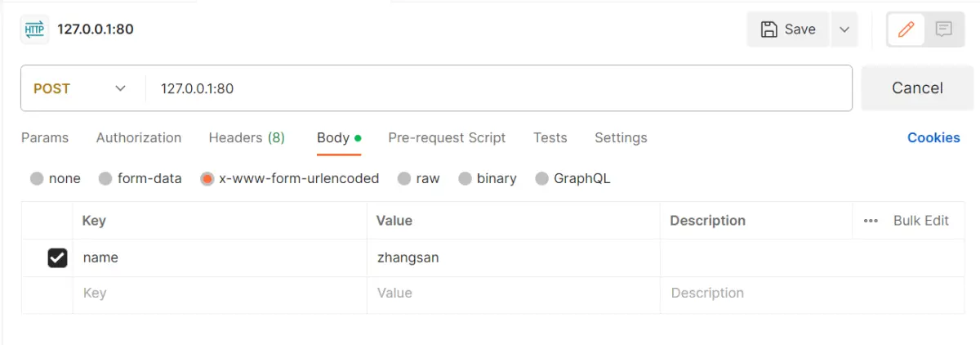980x345 pixels.
Task: Open the Cookies link
Action: point(933,137)
